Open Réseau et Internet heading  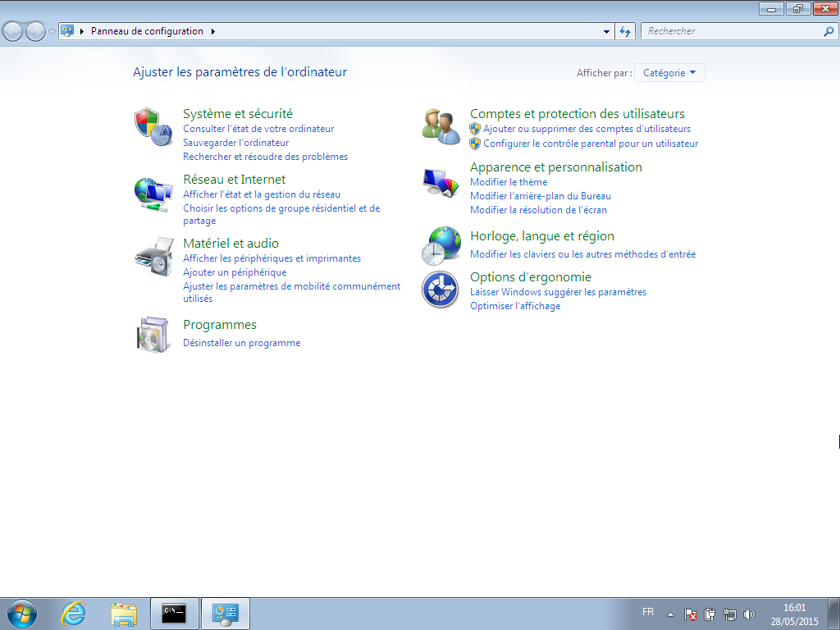(234, 180)
